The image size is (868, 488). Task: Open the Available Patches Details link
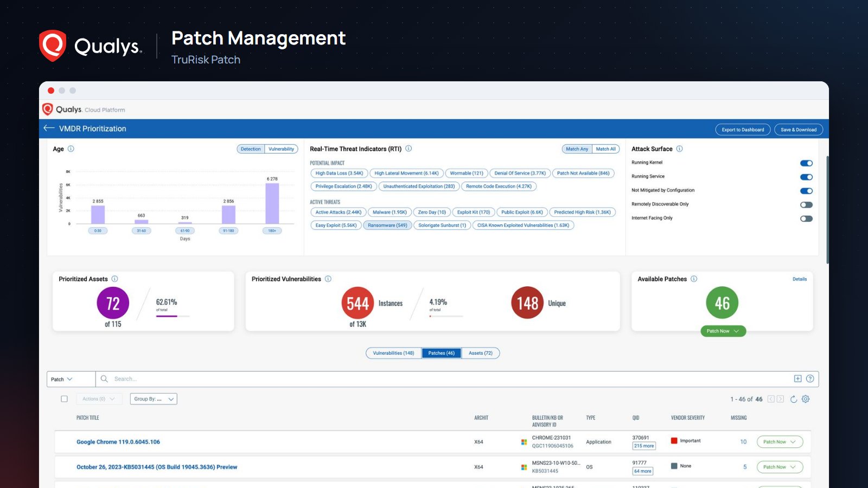point(800,279)
